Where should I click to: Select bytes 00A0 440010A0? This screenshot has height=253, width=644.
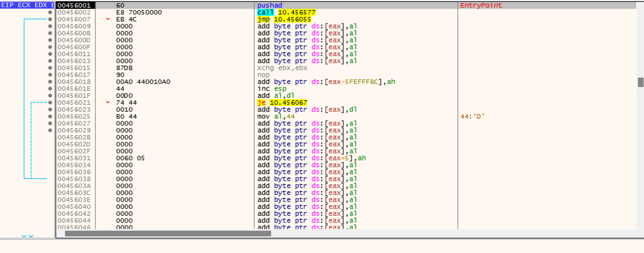coord(143,82)
